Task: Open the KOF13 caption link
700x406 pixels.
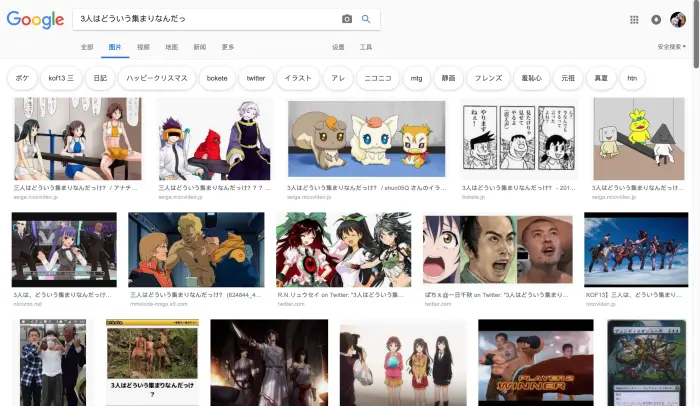Action: 633,295
